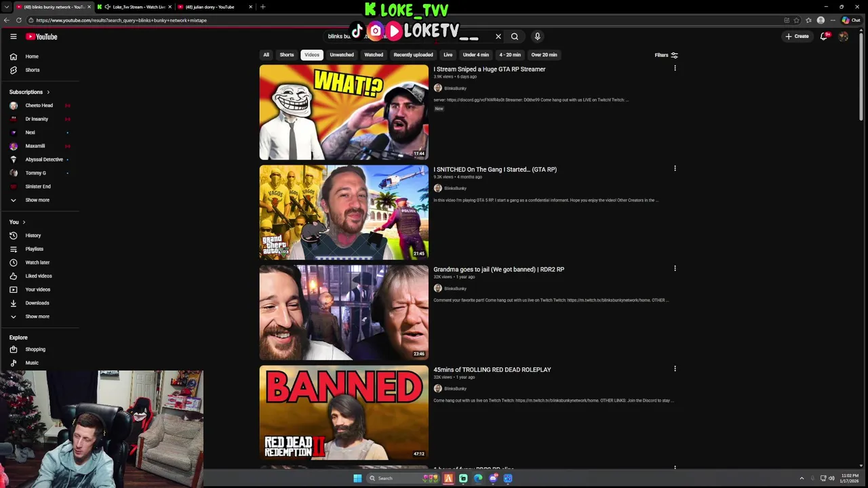This screenshot has width=868, height=488.
Task: Select the Unwatched filter chip
Action: click(x=342, y=55)
